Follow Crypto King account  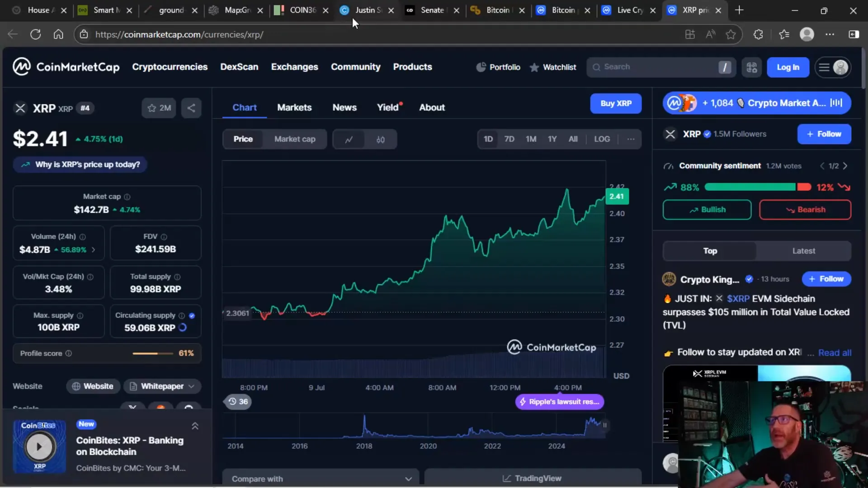pyautogui.click(x=826, y=279)
